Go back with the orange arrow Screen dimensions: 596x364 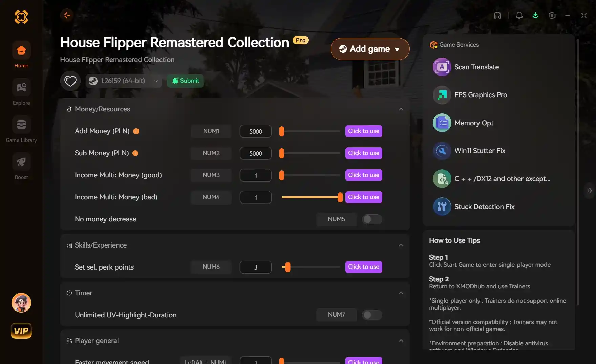pyautogui.click(x=67, y=15)
